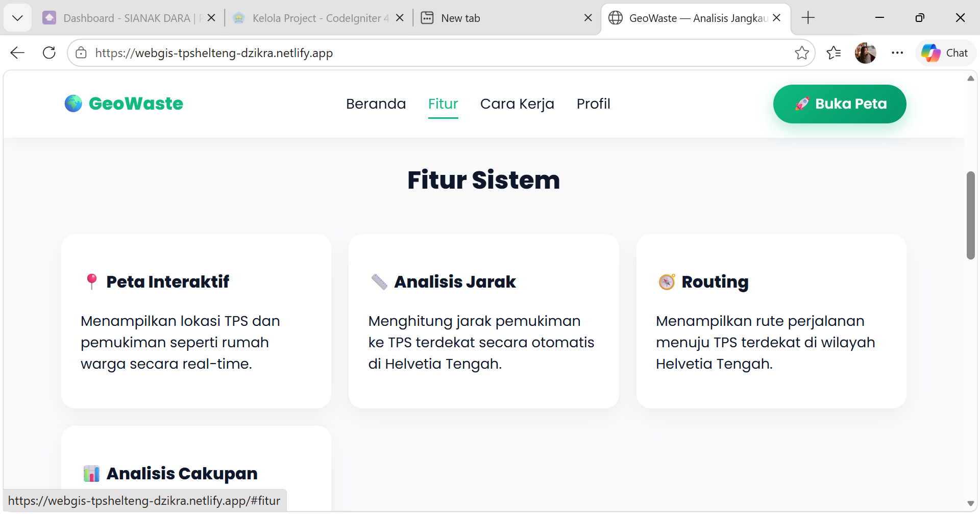Click the compass icon beside Routing
The image size is (980, 514).
click(x=667, y=281)
